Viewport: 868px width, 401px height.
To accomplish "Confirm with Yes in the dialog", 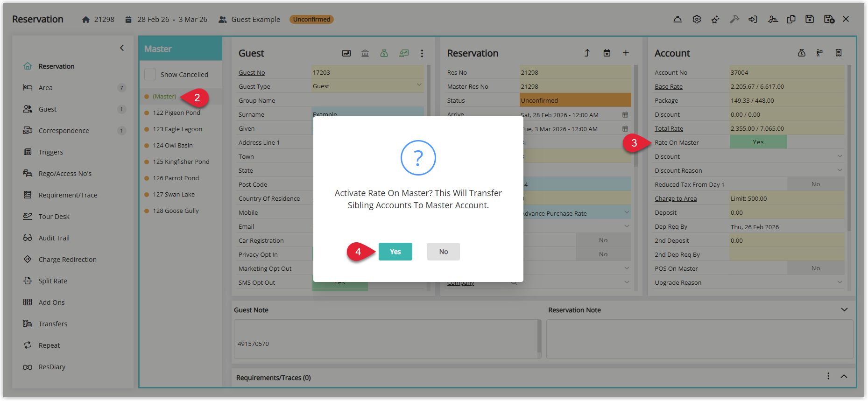I will click(395, 252).
